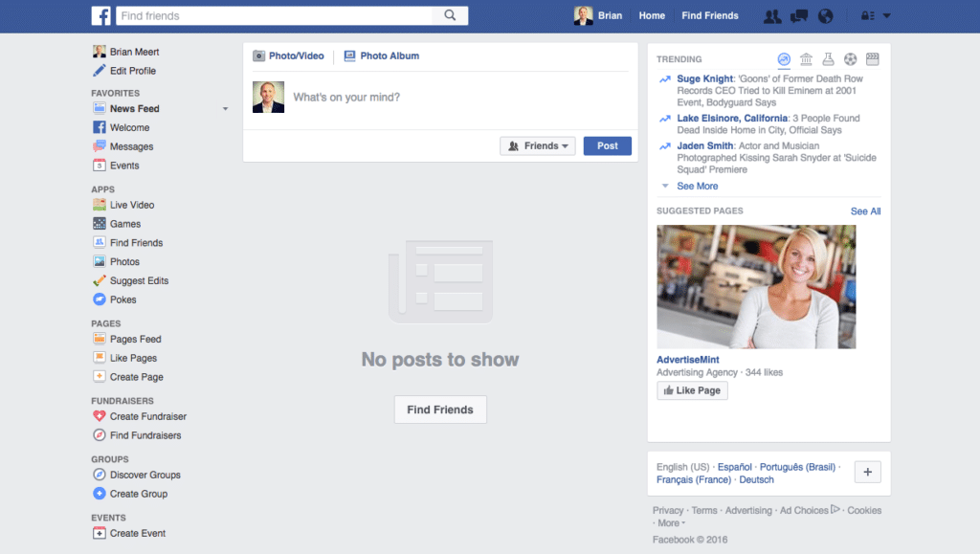
Task: Open Like Pages icon
Action: click(99, 358)
